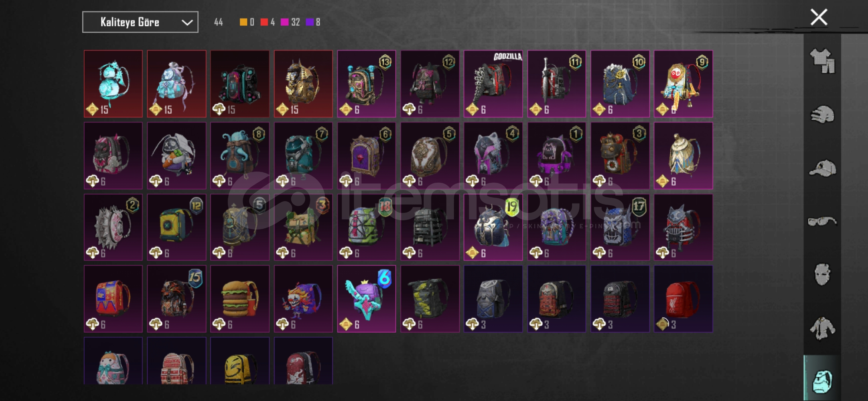The width and height of the screenshot is (868, 401).
Task: Select the red Liverpool backpack skin
Action: pyautogui.click(x=683, y=299)
